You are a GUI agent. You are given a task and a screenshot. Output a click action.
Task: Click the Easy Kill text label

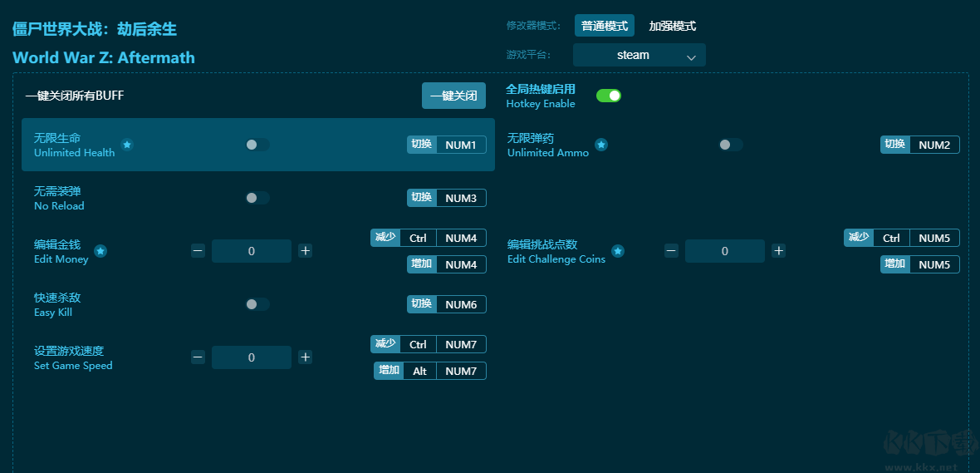[53, 313]
